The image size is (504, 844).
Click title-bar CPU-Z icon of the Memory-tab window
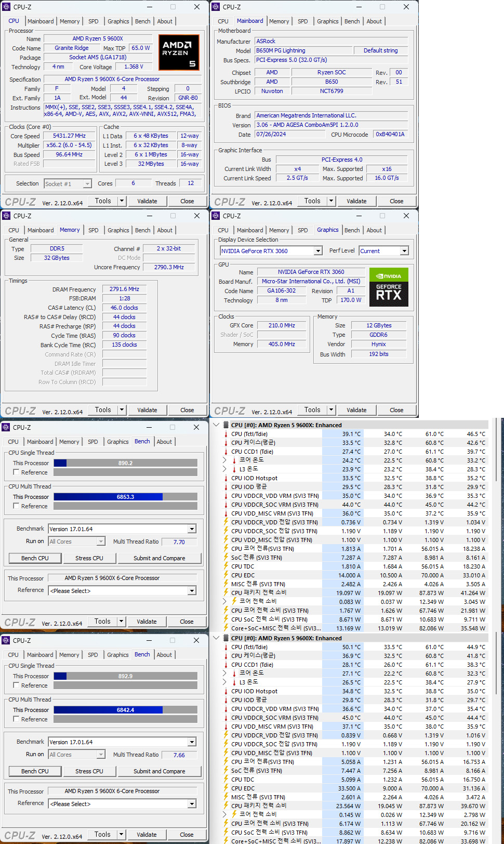[x=6, y=216]
